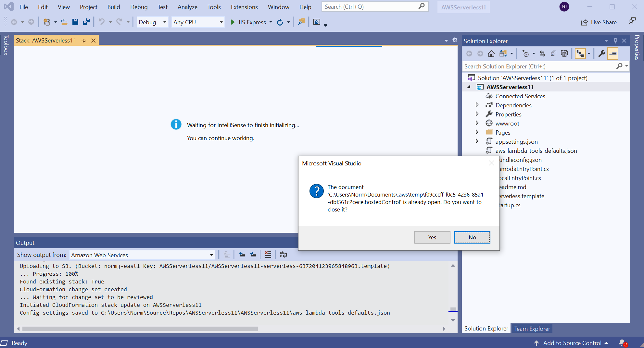This screenshot has height=348, width=644.
Task: Click the NJ account avatar
Action: click(564, 7)
